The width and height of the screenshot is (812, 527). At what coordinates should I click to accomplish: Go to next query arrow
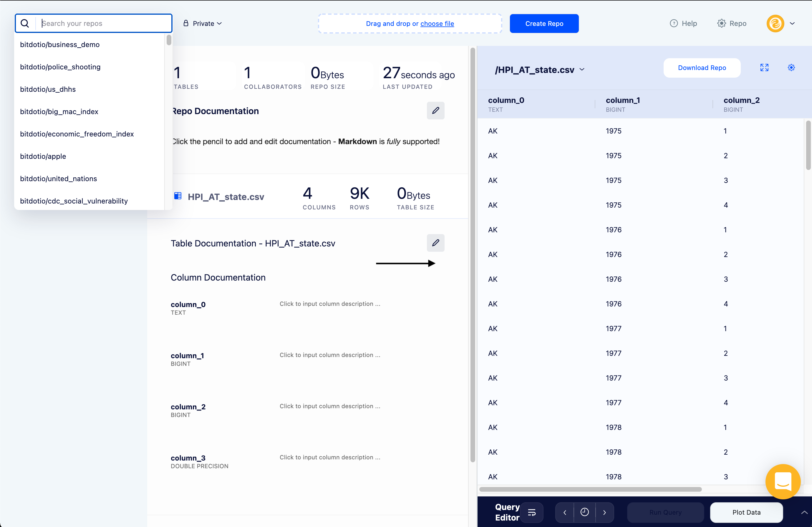pos(604,512)
